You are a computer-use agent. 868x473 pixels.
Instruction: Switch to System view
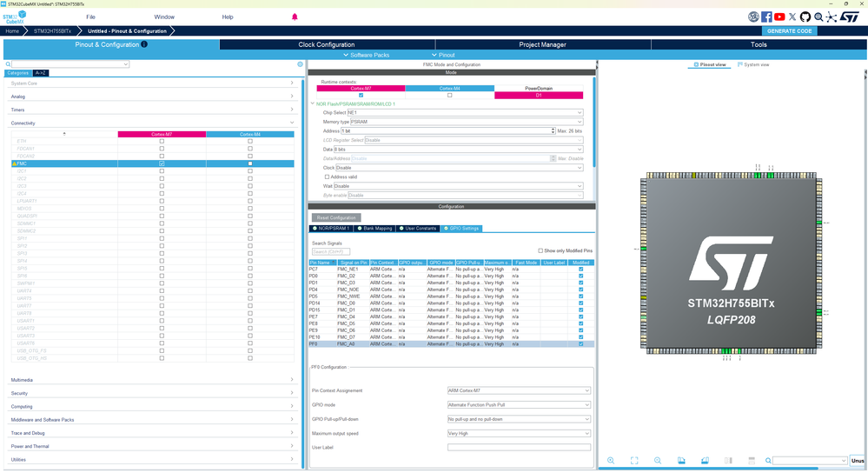[x=753, y=65]
